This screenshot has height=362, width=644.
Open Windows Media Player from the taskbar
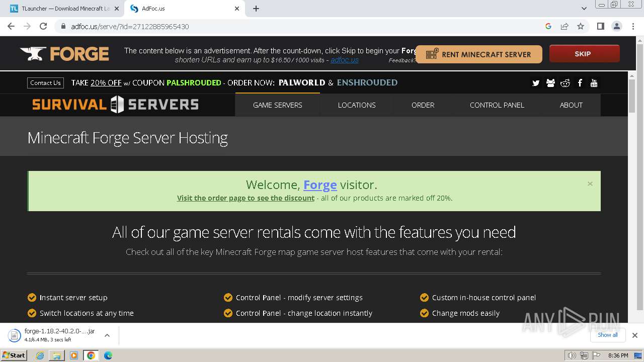tap(74, 355)
